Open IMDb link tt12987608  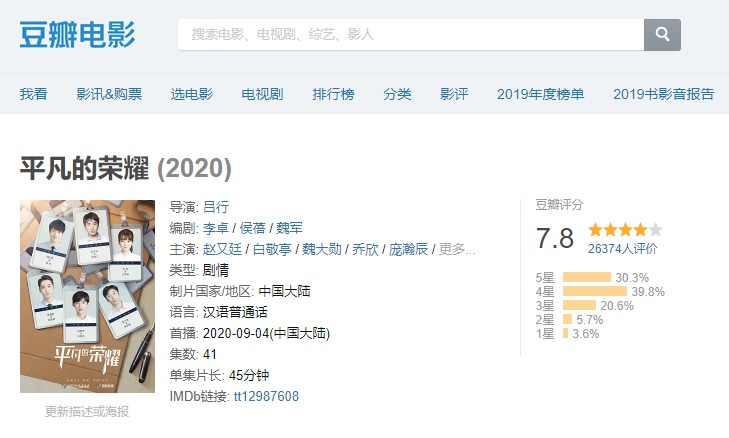coord(266,396)
